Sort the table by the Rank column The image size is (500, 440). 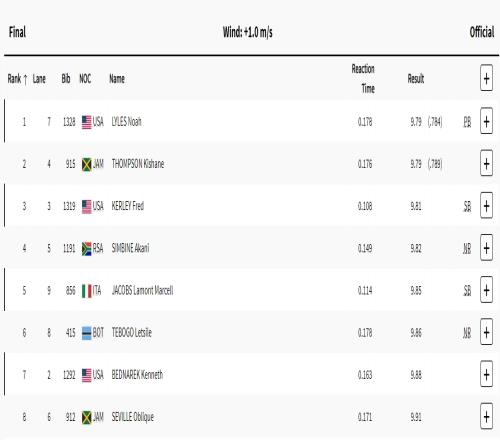[17, 79]
